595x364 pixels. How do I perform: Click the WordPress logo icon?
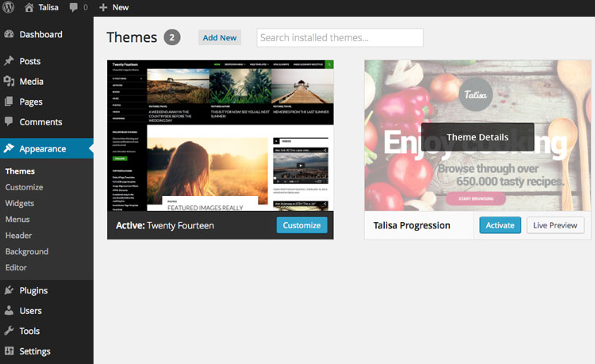[9, 7]
